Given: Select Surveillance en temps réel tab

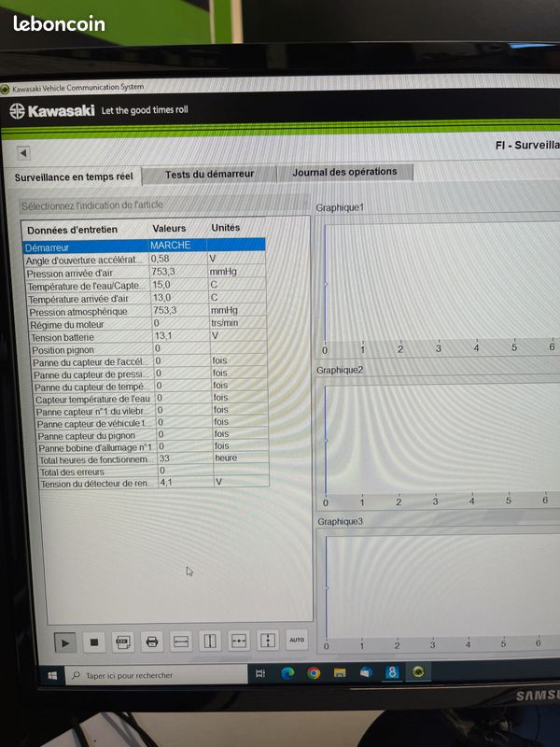Looking at the screenshot, I should [x=74, y=176].
